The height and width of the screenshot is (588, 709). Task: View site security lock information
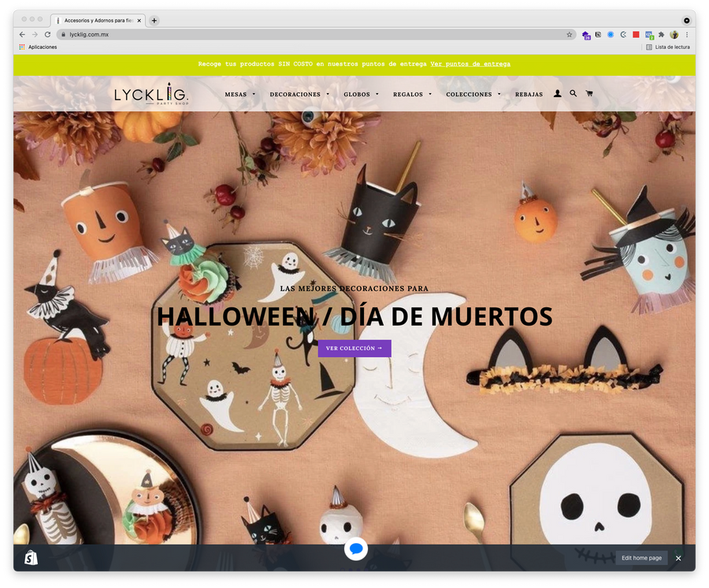click(63, 35)
